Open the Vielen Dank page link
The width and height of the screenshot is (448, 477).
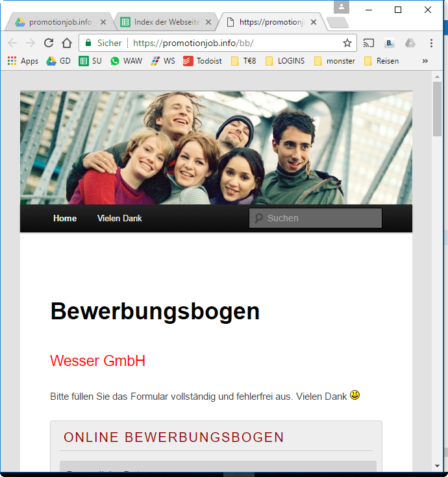pos(119,218)
